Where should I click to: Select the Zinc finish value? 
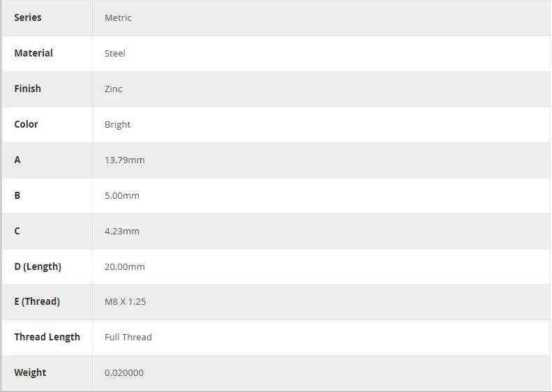(113, 89)
